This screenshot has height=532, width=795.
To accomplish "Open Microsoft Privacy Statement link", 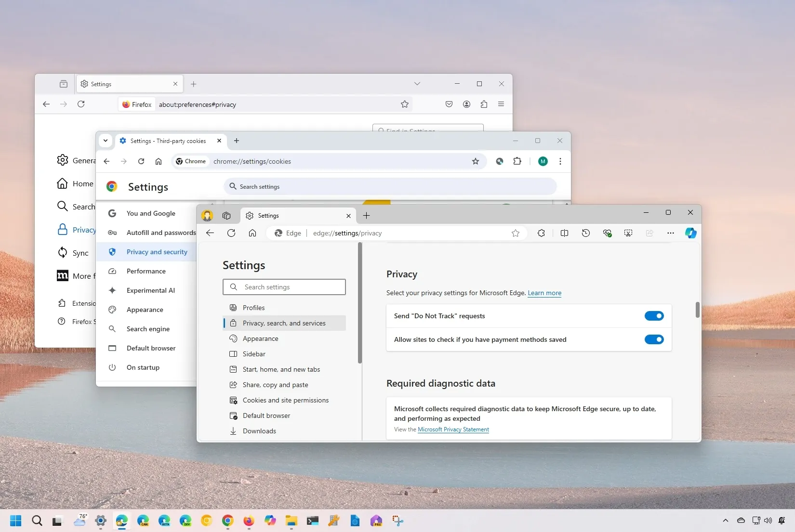I will pos(453,429).
